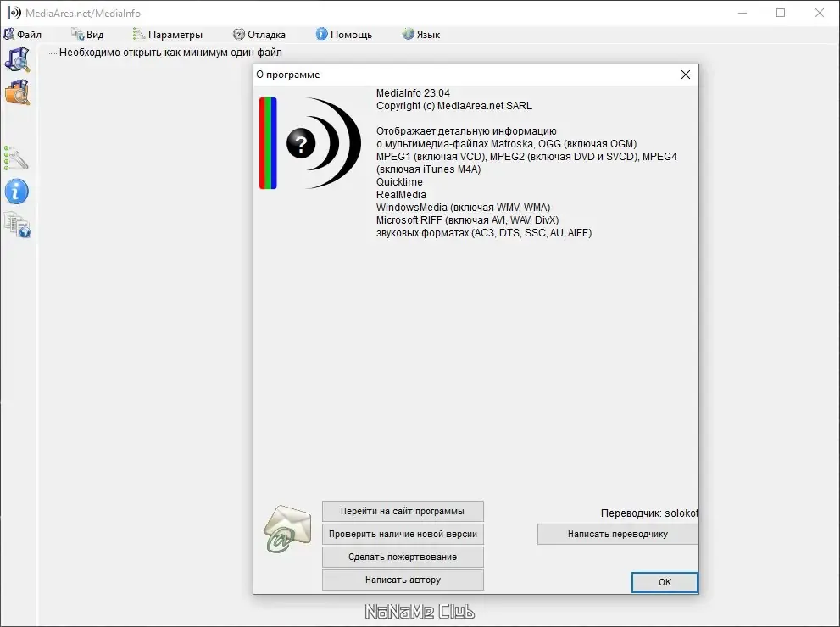Maximize the MediaInfo main window
Viewport: 840px width, 627px height.
click(x=781, y=13)
